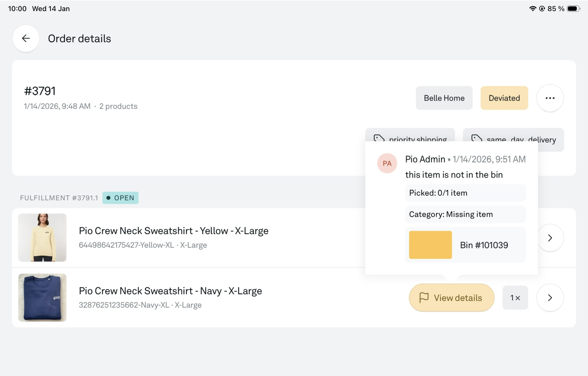588x376 pixels.
Task: Click the flag icon in View details
Action: 424,298
